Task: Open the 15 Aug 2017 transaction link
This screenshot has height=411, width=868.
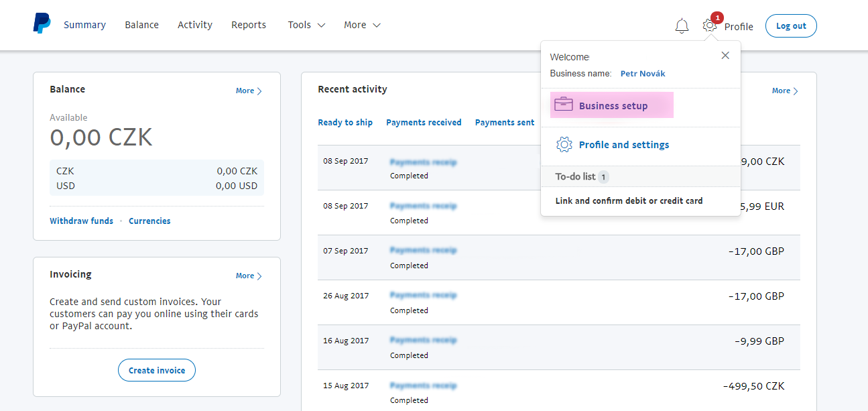Action: (423, 385)
